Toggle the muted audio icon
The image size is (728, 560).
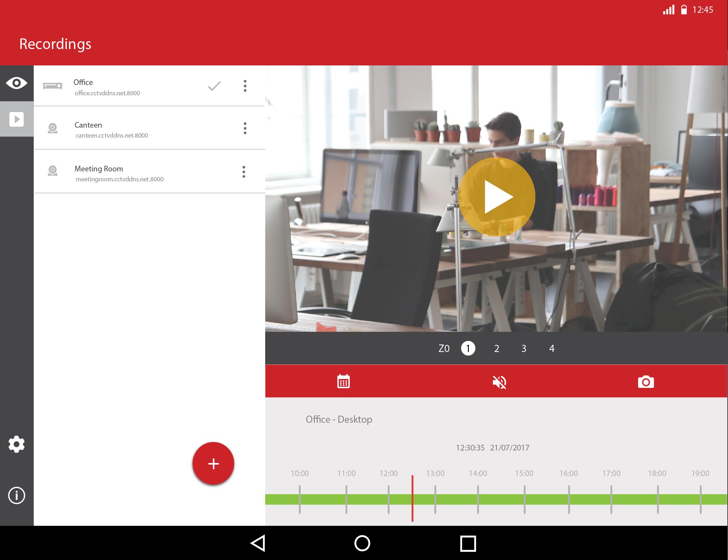(499, 382)
